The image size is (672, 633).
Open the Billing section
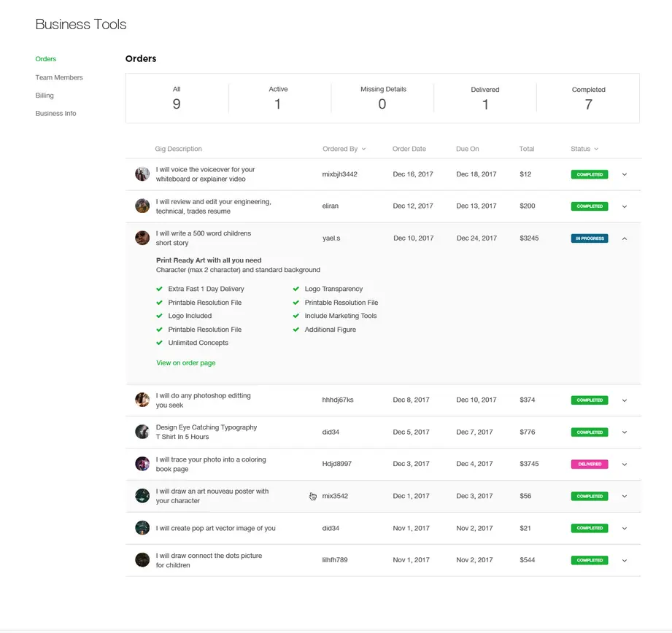[x=45, y=95]
